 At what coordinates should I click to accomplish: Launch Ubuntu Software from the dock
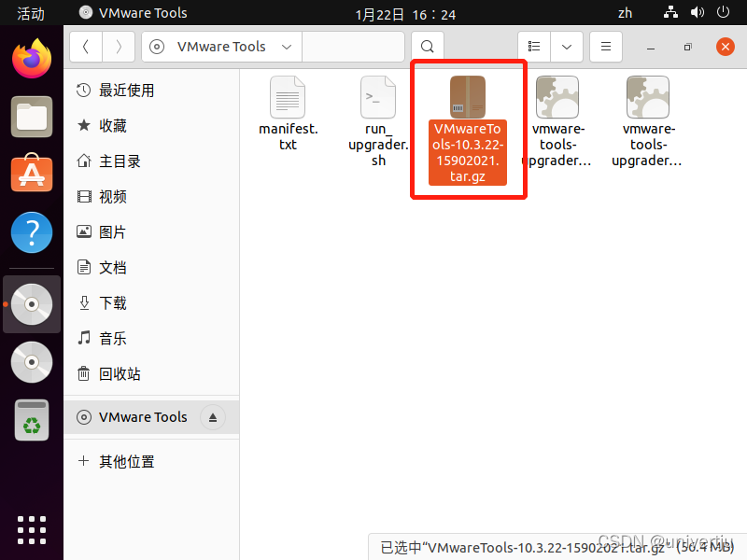[x=32, y=174]
